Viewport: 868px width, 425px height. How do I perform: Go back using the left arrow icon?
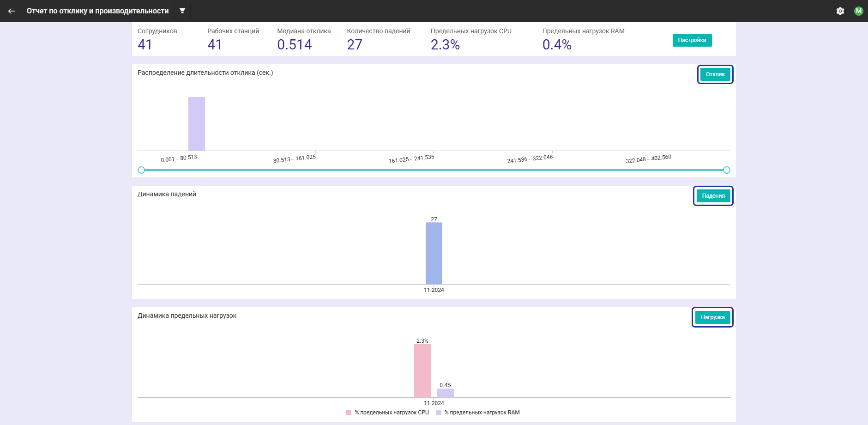coord(12,11)
